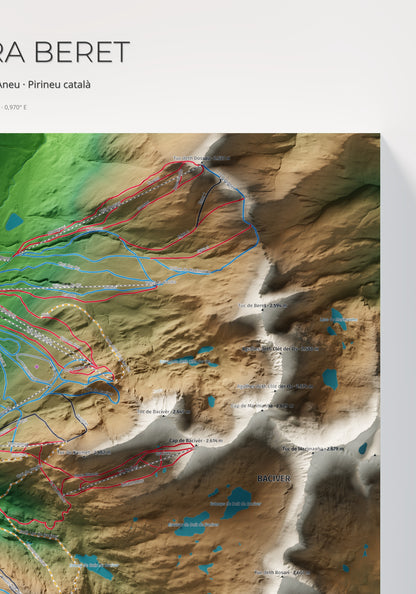Click the large lake below the BACIVER label
This screenshot has height=594, width=416.
click(237, 502)
